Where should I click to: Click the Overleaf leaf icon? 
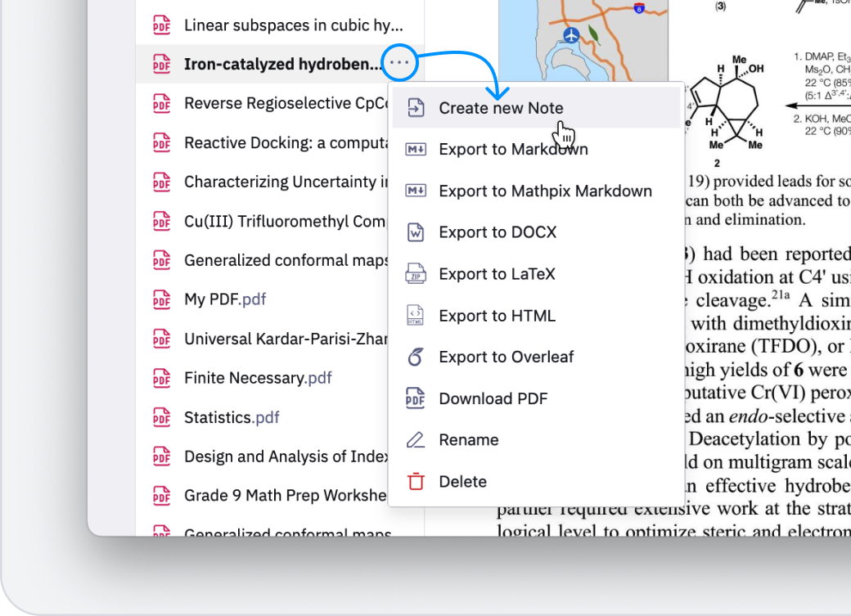pyautogui.click(x=416, y=357)
